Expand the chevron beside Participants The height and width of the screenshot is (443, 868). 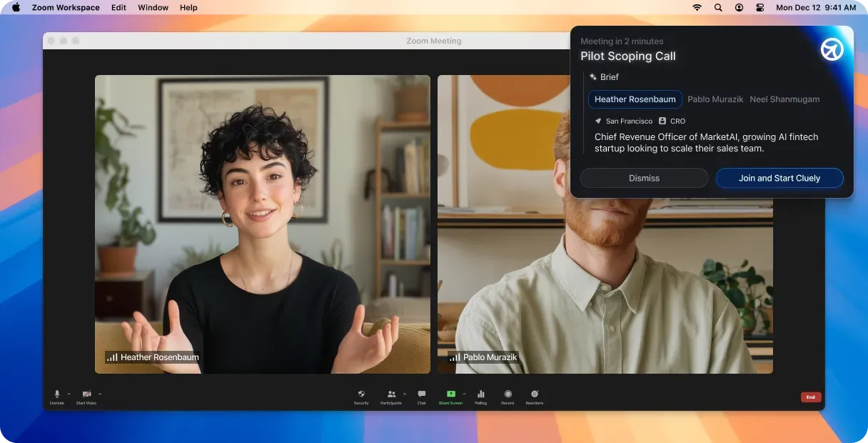(405, 394)
